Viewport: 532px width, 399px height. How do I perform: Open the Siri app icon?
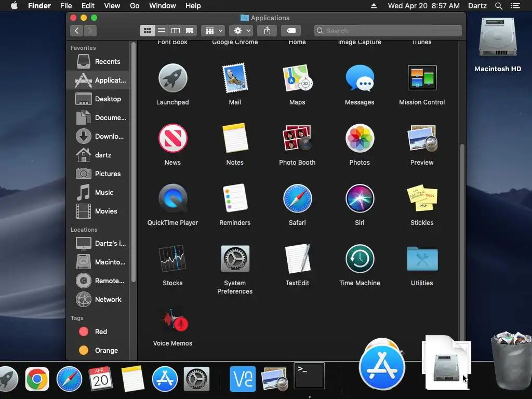coord(360,198)
